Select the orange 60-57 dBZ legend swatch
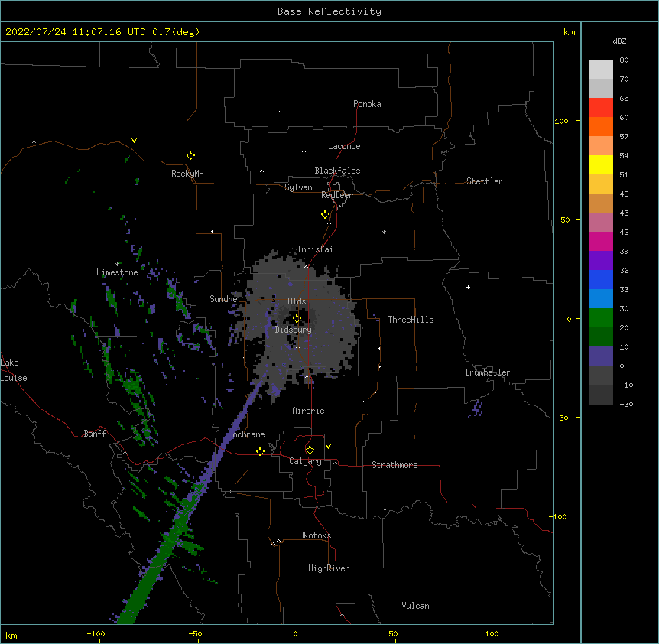This screenshot has height=644, width=659. (601, 126)
